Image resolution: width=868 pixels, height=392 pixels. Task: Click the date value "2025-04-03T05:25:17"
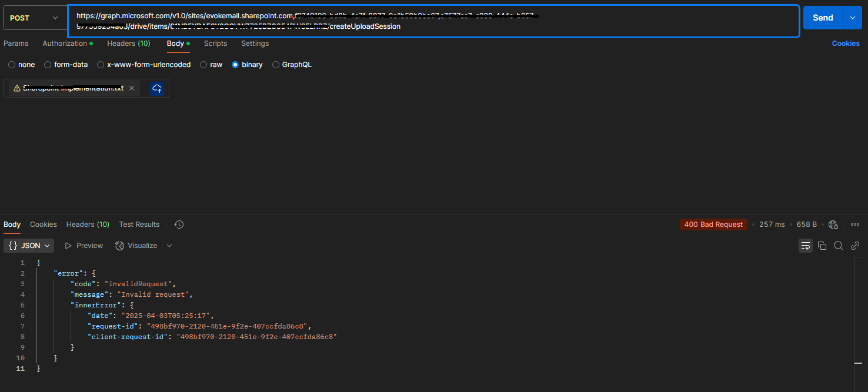[166, 316]
